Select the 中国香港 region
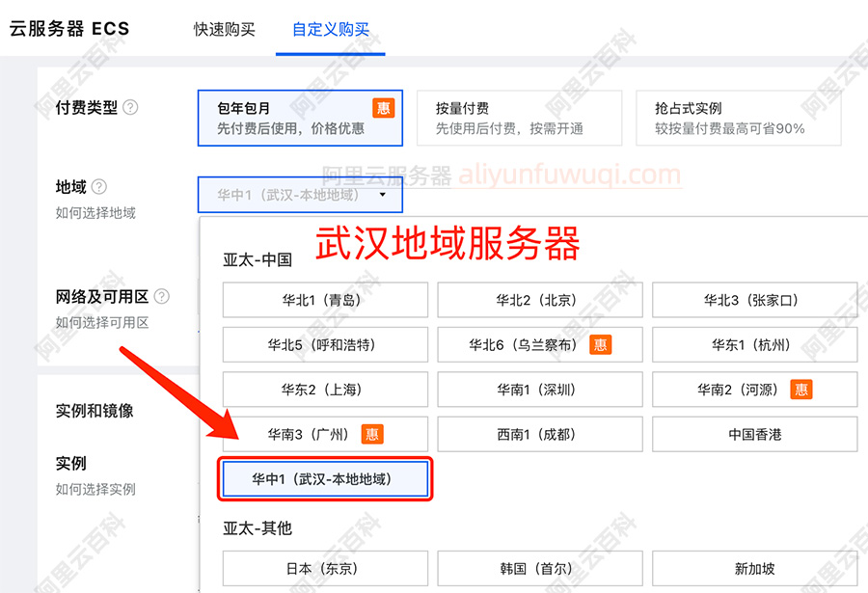The image size is (868, 593). (753, 434)
